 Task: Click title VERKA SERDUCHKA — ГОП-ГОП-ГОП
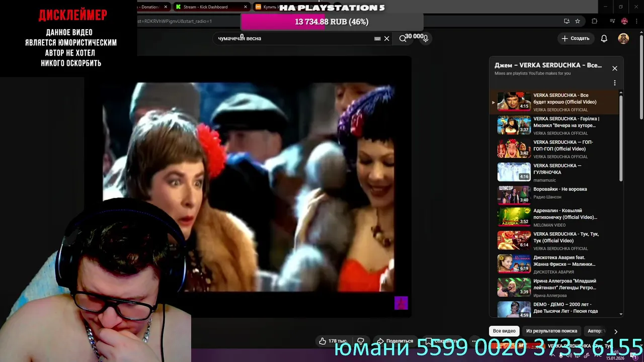coord(563,145)
